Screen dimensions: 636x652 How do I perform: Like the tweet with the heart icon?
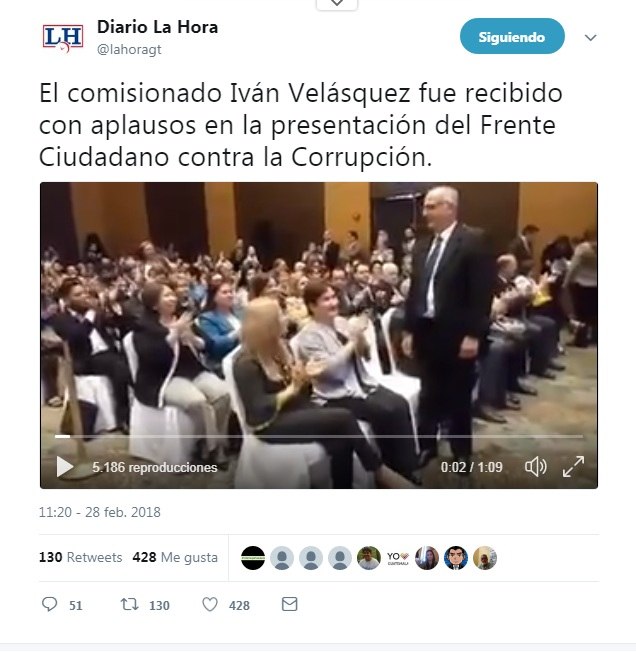click(210, 604)
